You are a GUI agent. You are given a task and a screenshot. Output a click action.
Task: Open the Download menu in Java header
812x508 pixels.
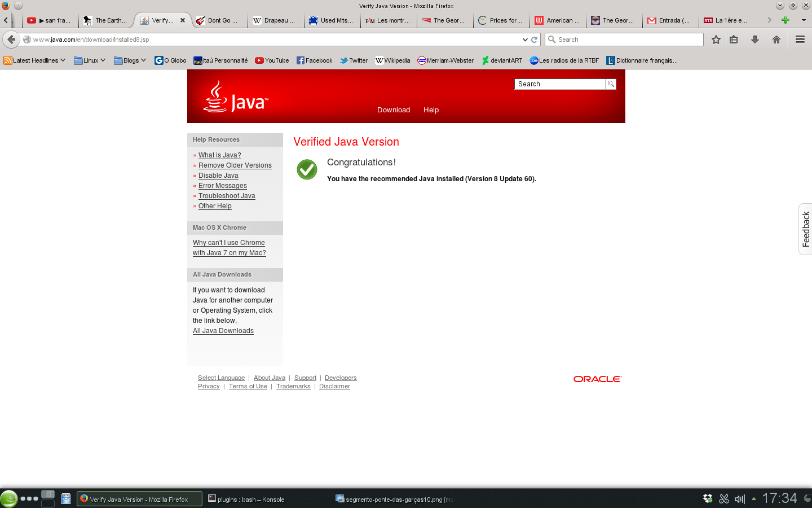(x=394, y=110)
